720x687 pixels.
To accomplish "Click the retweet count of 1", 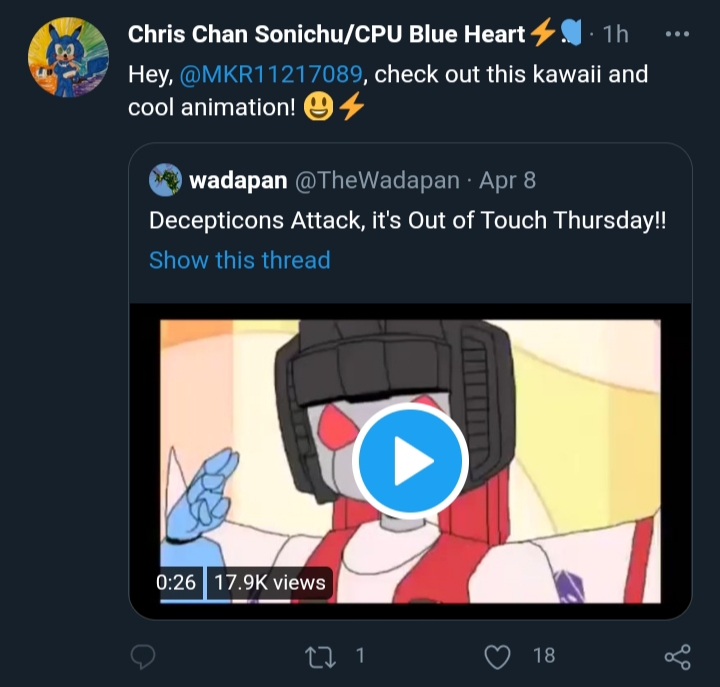I will click(360, 656).
